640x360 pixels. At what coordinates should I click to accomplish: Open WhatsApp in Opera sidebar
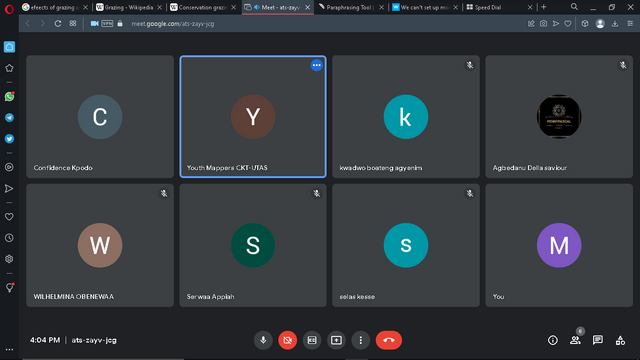point(9,96)
